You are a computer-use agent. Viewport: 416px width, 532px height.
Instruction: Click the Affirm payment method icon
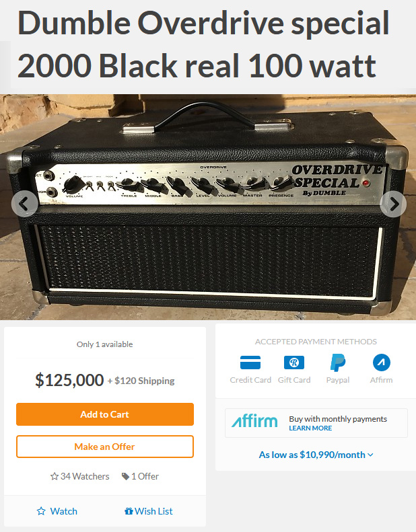pos(382,363)
